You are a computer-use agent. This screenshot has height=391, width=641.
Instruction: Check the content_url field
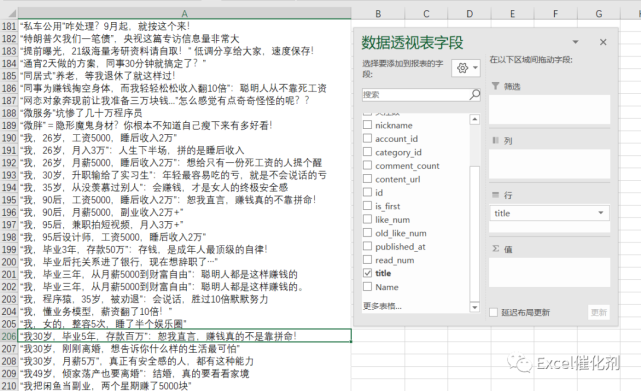368,179
